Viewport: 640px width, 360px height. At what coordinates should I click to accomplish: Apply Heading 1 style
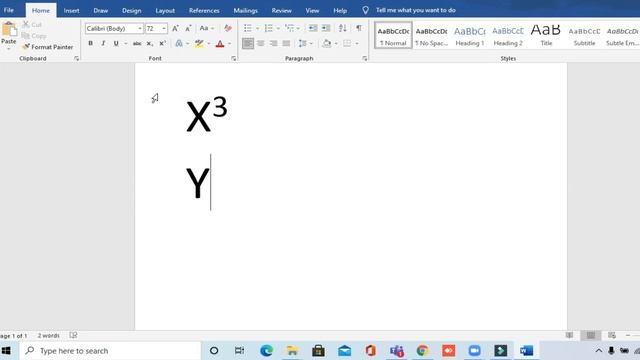coord(470,36)
